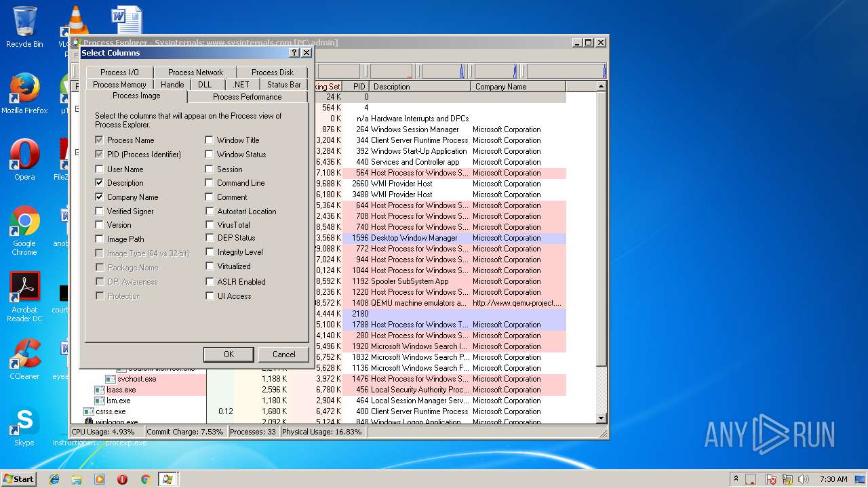Open VLC media player desktop icon
Image resolution: width=868 pixels, height=488 pixels.
pos(76,22)
